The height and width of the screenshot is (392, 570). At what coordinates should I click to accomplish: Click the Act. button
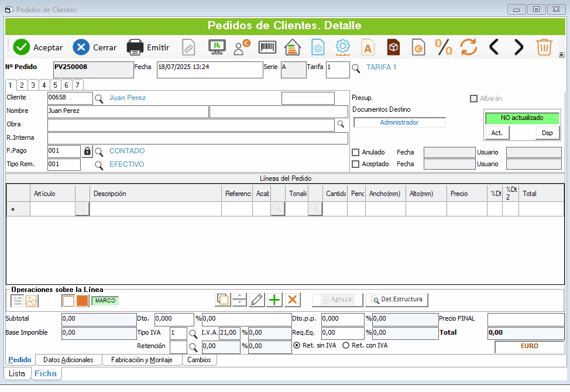[497, 133]
